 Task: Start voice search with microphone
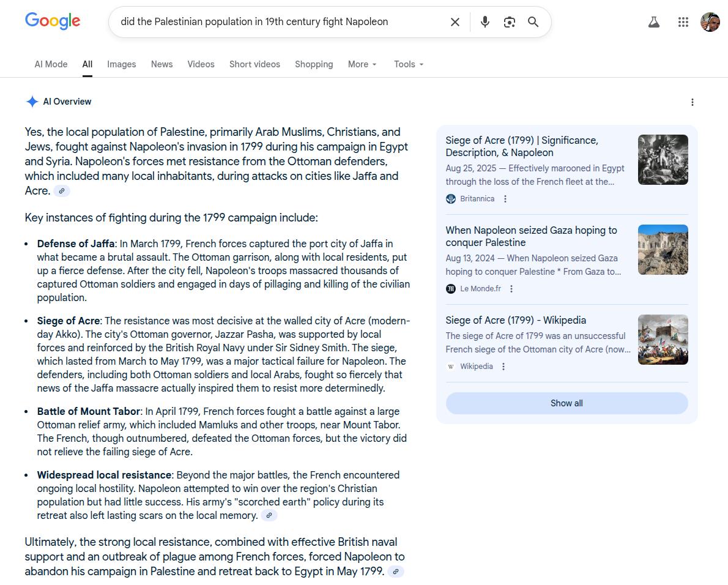(x=485, y=22)
